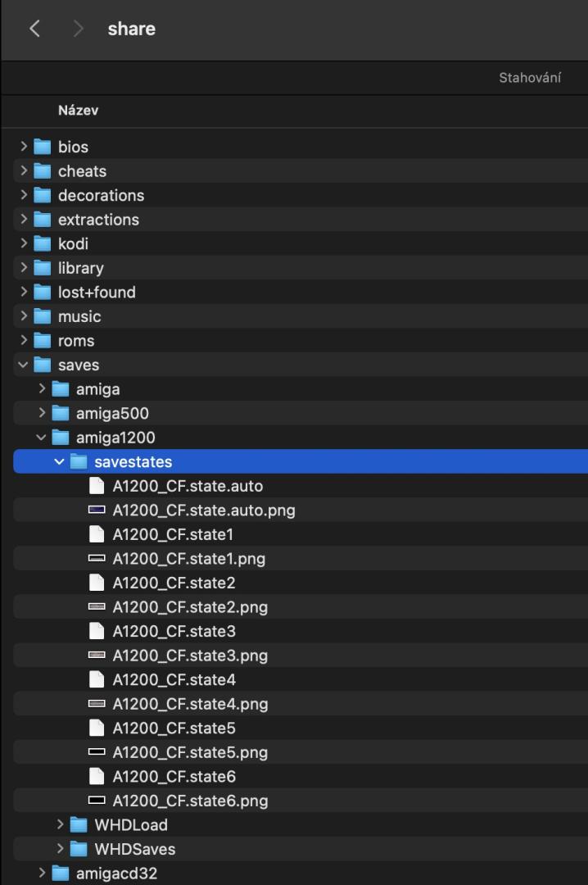588x885 pixels.
Task: Collapse the saves folder
Action: point(23,365)
